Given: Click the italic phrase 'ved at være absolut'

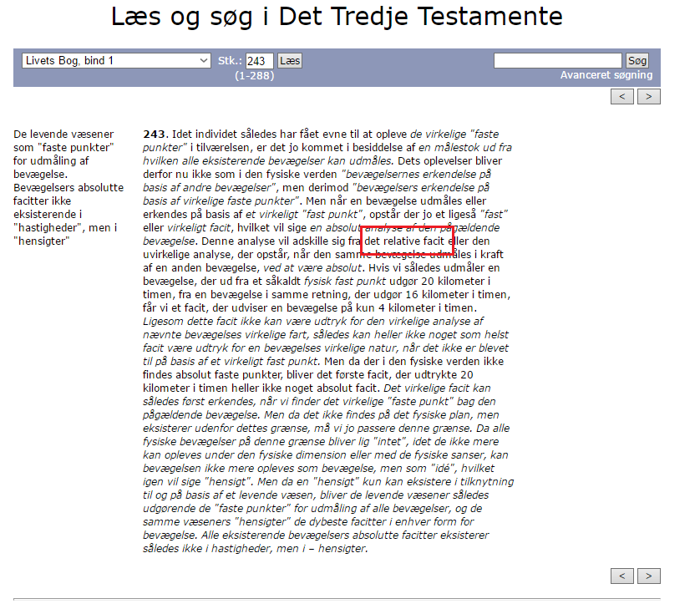Looking at the screenshot, I should pyautogui.click(x=312, y=268).
